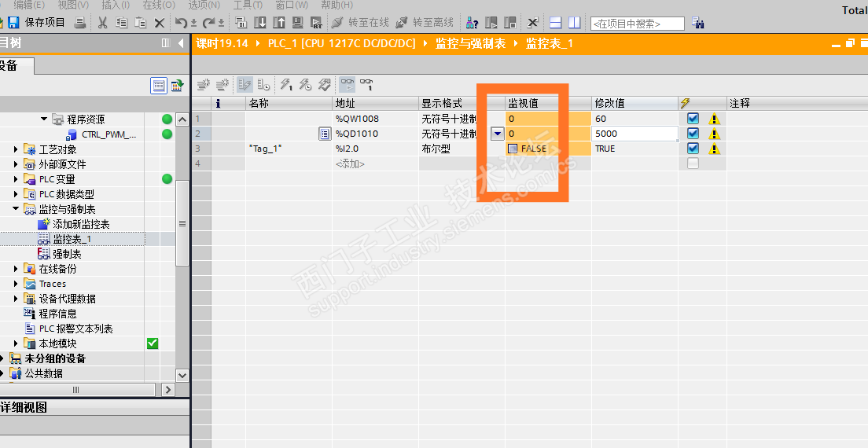Click the Print icon in toolbar
This screenshot has height=448, width=868.
(80, 23)
